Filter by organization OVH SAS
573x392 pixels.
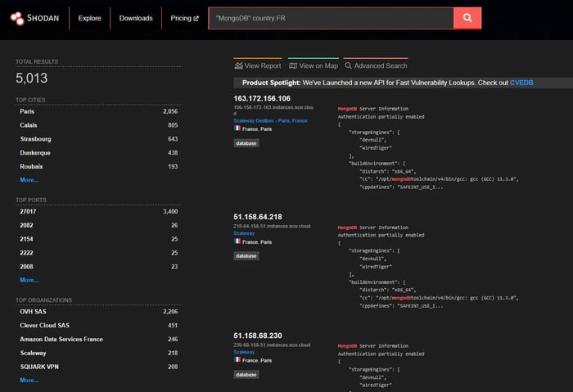point(33,312)
